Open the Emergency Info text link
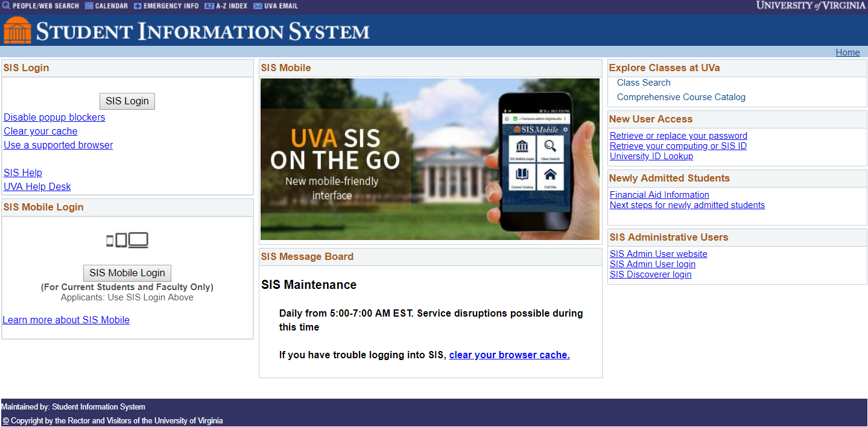The height and width of the screenshot is (427, 868). click(171, 6)
